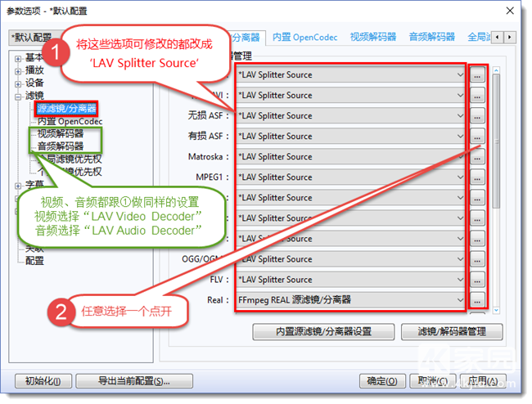This screenshot has width=532, height=404.
Task: Open the Matroska splitter dropdown
Action: click(350, 157)
